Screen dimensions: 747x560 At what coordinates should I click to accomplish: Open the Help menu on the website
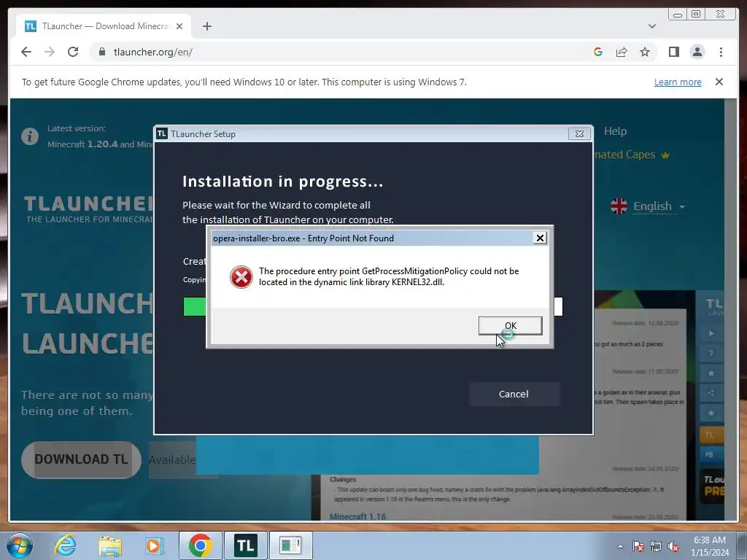pyautogui.click(x=615, y=131)
